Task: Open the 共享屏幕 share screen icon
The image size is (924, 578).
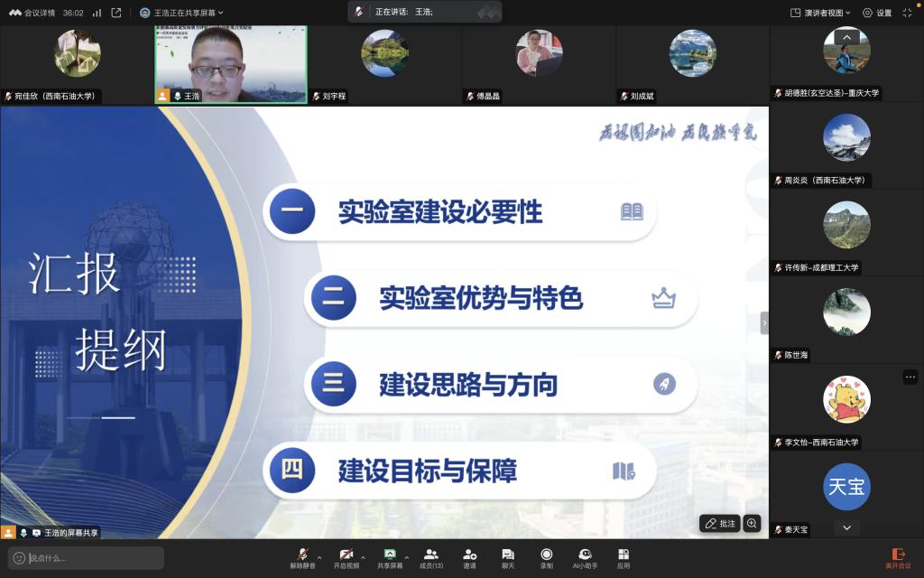Action: pos(390,556)
